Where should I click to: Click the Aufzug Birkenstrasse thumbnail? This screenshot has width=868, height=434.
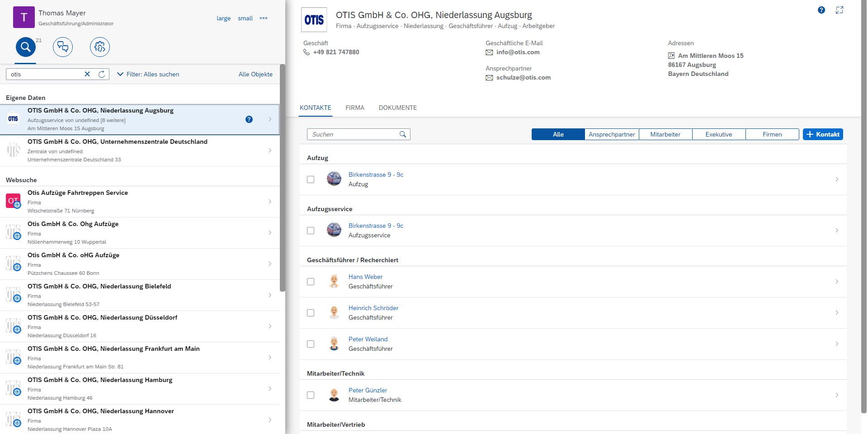(334, 179)
